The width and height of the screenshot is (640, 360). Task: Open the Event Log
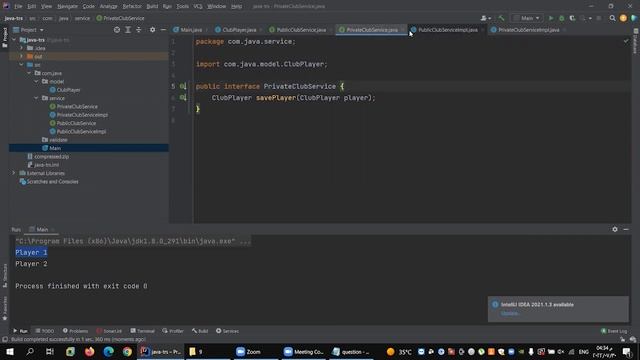tap(614, 331)
